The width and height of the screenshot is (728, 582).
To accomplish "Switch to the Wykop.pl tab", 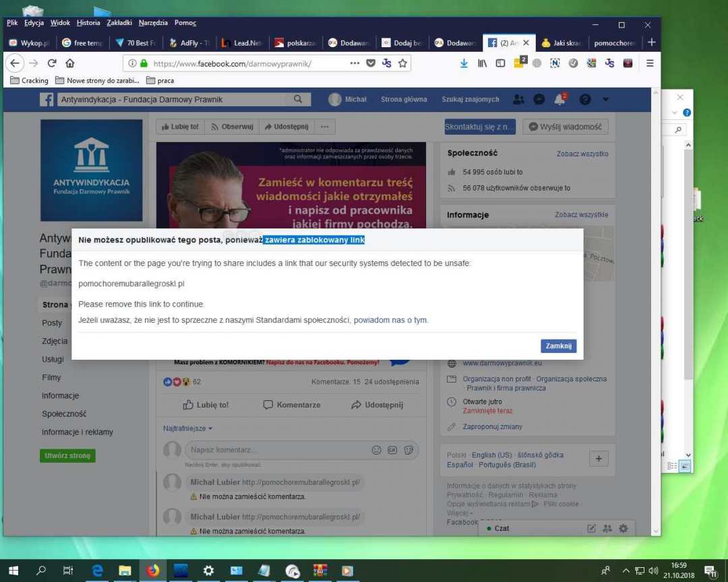I will (x=30, y=42).
